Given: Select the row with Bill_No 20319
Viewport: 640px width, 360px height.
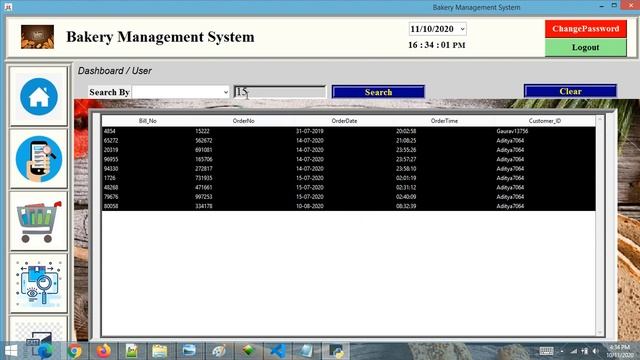Looking at the screenshot, I should (x=349, y=150).
